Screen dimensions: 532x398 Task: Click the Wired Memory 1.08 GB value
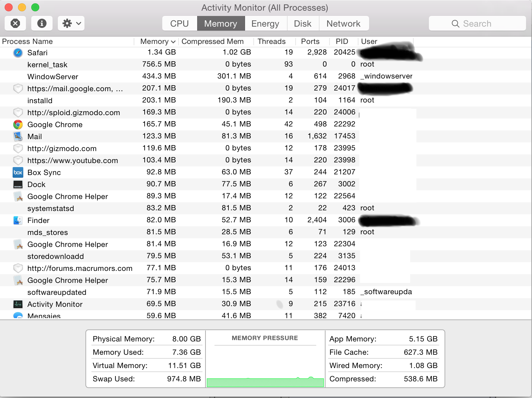(x=423, y=365)
